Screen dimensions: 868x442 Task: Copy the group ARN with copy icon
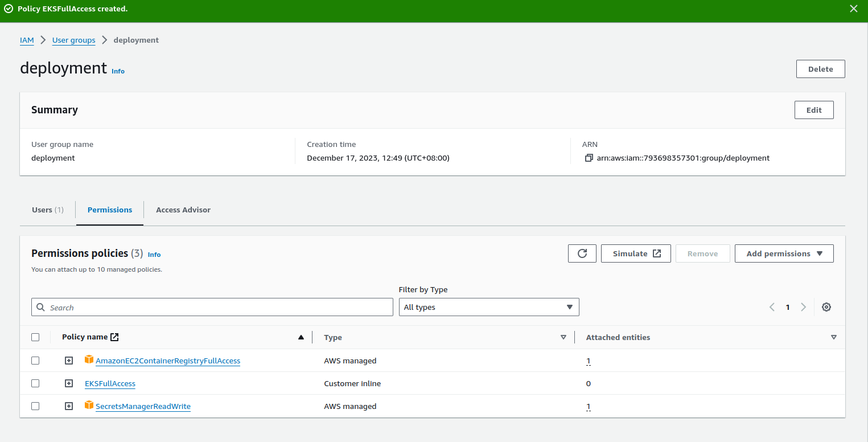click(589, 158)
